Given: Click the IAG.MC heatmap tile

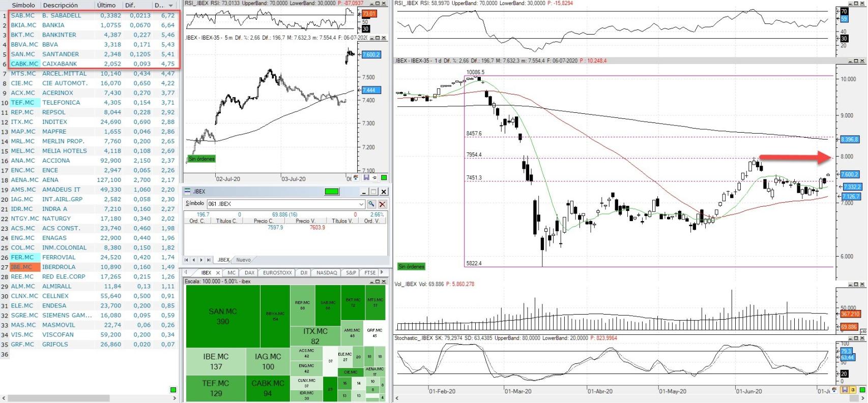Looking at the screenshot, I should coord(268,361).
